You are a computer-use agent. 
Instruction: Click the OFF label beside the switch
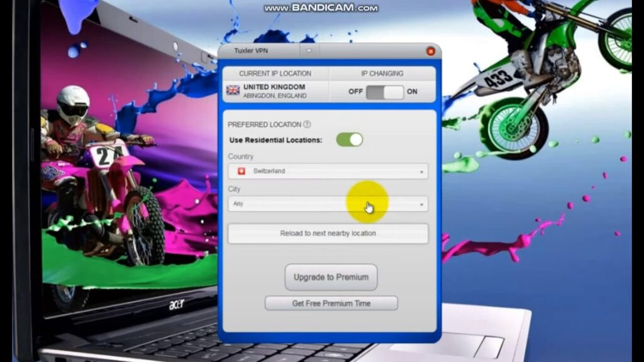(x=355, y=92)
